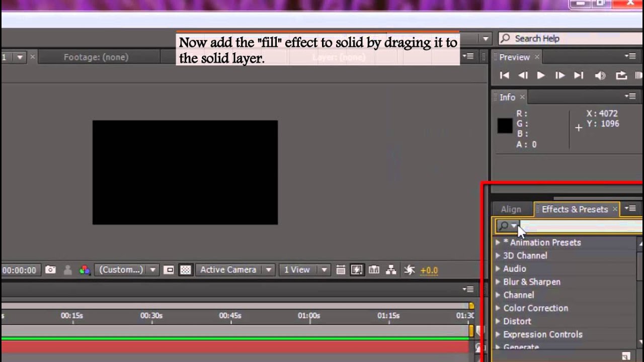Open the workspace dropdown beside Search Help
This screenshot has width=644, height=362.
[486, 38]
